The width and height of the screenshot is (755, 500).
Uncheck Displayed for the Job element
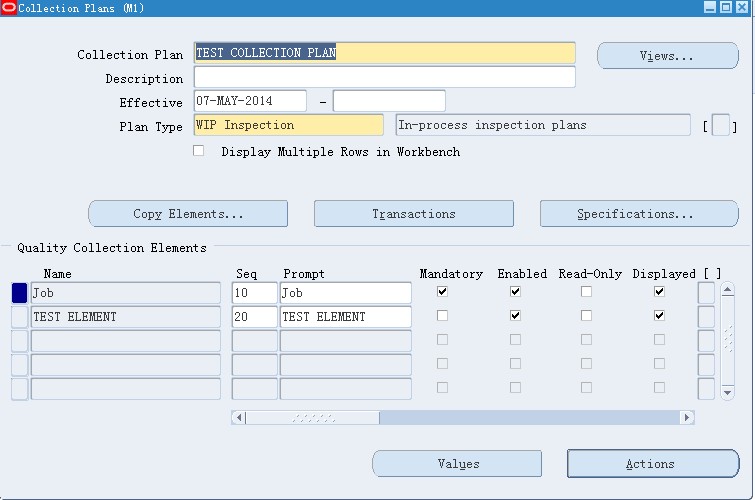[659, 292]
